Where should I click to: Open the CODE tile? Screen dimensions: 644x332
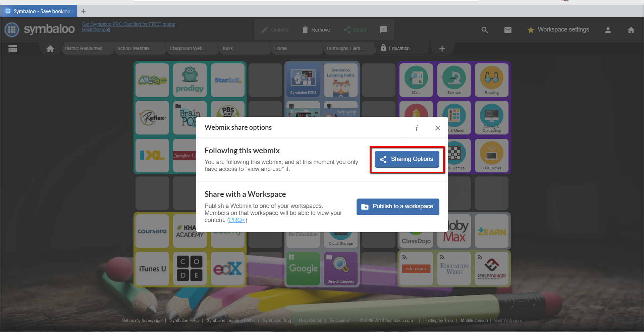point(190,269)
